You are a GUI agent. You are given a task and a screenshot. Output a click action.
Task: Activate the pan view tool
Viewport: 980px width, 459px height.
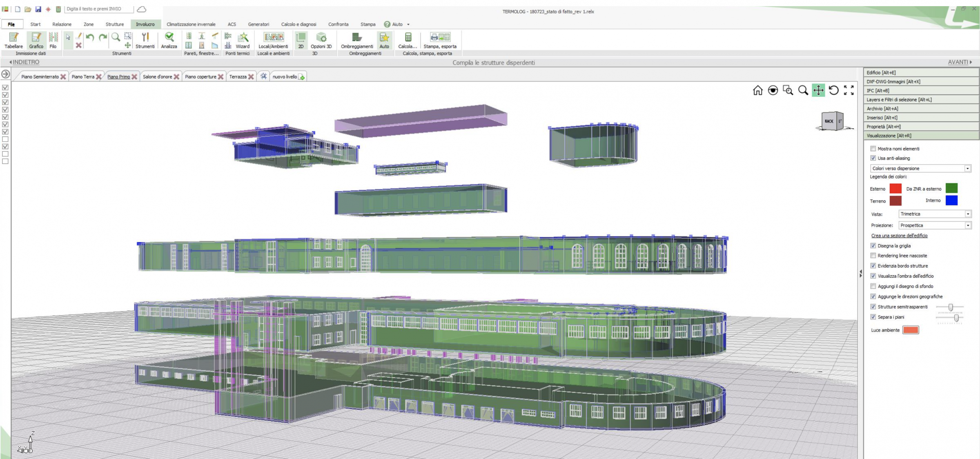tap(818, 90)
